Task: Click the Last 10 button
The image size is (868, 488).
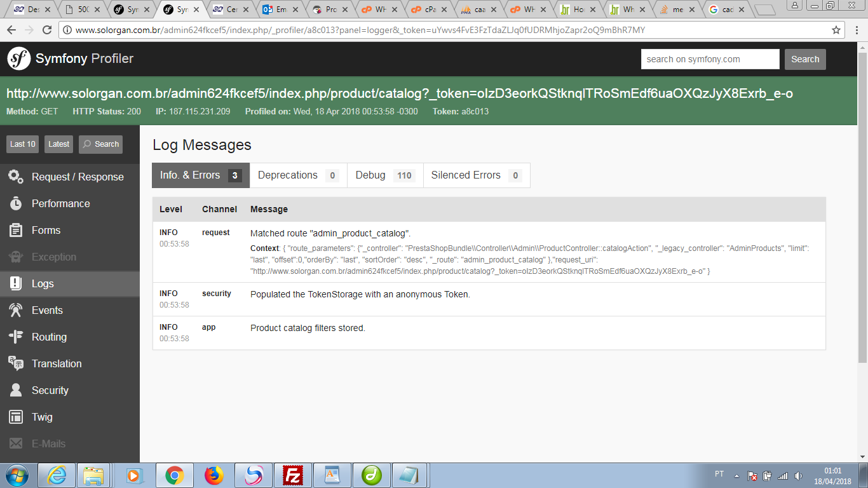Action: tap(23, 144)
